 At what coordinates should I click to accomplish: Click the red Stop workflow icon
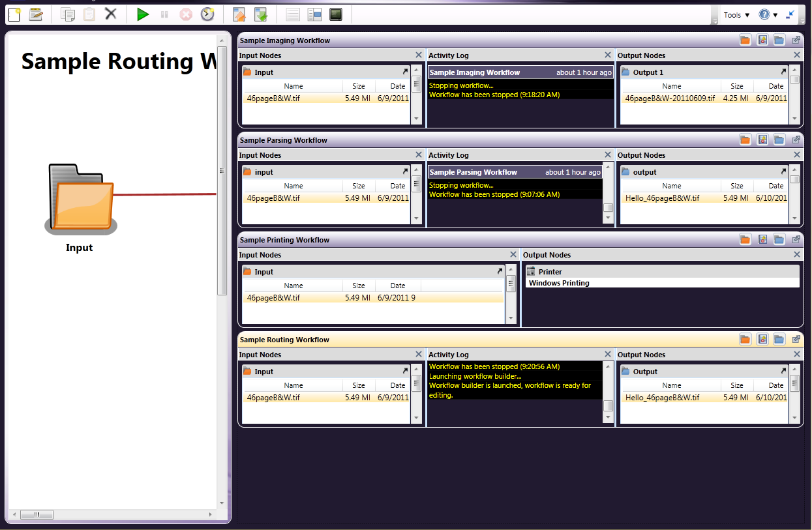tap(186, 14)
